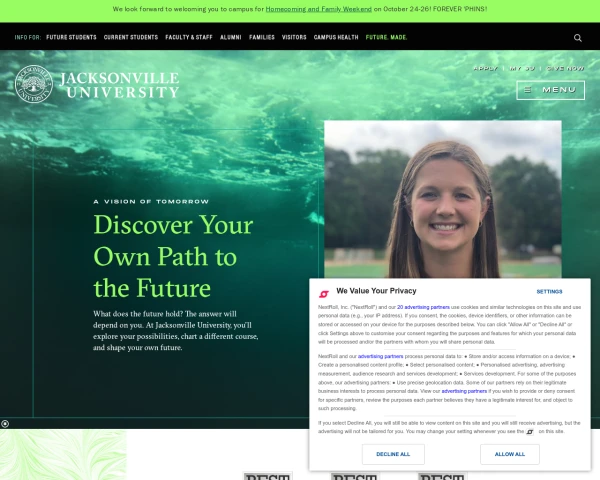
Task: Click the small NextRoll icon in privacy text
Action: (530, 432)
